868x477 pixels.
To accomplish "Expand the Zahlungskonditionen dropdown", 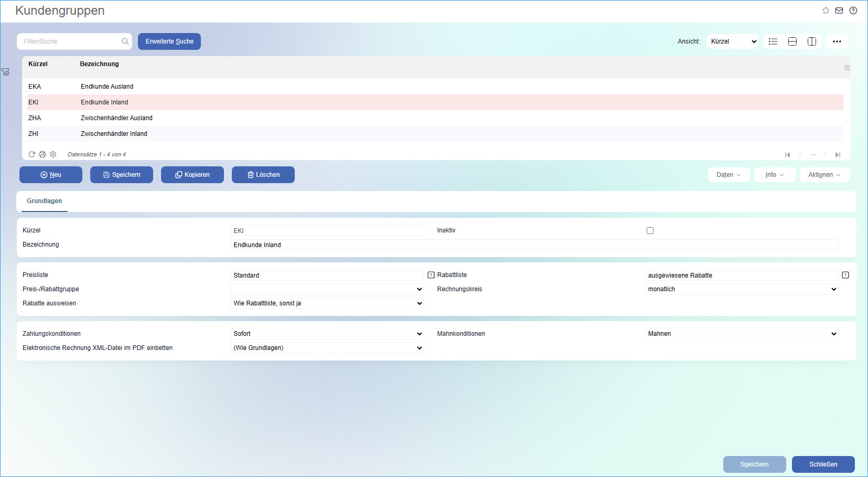I will (x=327, y=334).
